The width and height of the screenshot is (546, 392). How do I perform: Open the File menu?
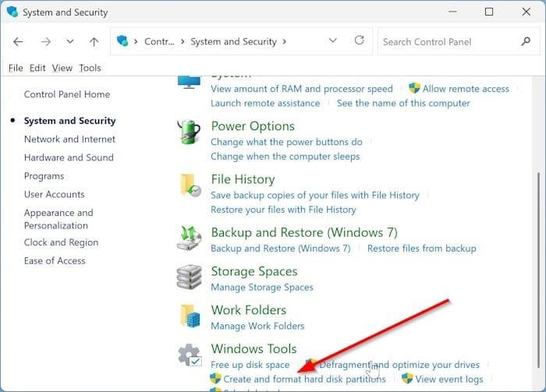pyautogui.click(x=16, y=68)
